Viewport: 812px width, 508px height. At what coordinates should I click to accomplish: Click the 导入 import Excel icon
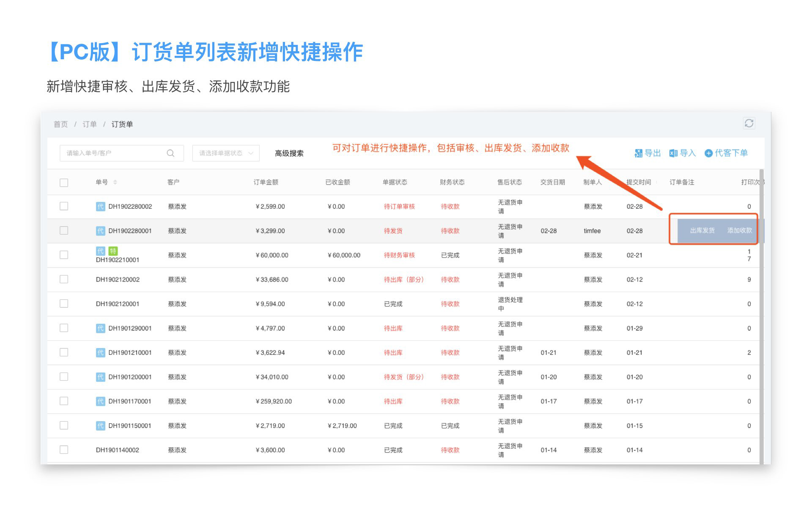673,153
